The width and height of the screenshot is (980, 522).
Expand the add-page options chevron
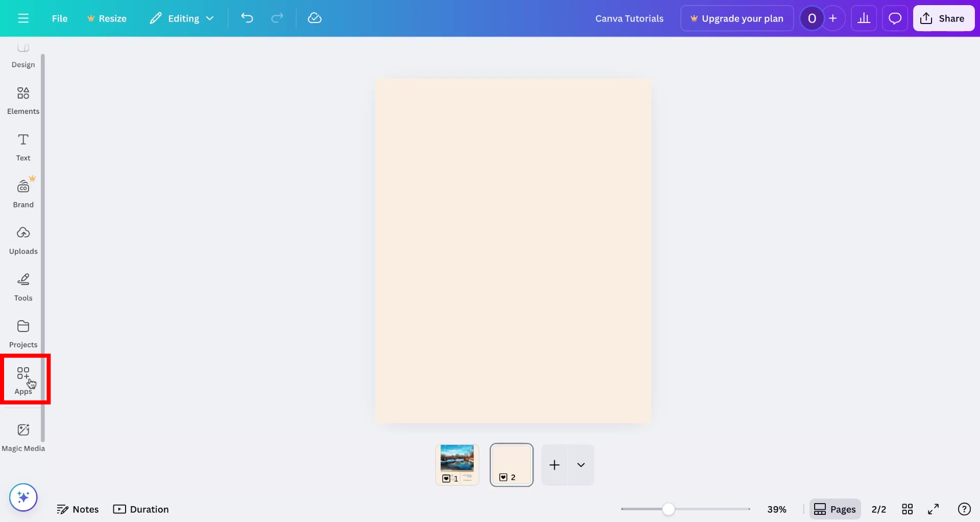(x=581, y=465)
